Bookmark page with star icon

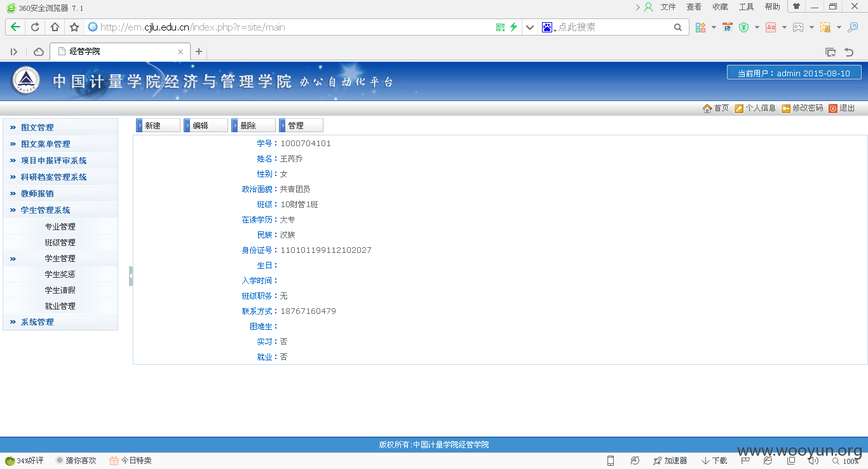click(74, 27)
